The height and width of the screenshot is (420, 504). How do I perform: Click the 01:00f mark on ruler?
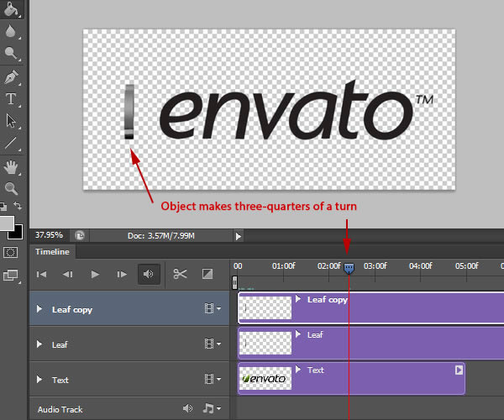pos(284,265)
